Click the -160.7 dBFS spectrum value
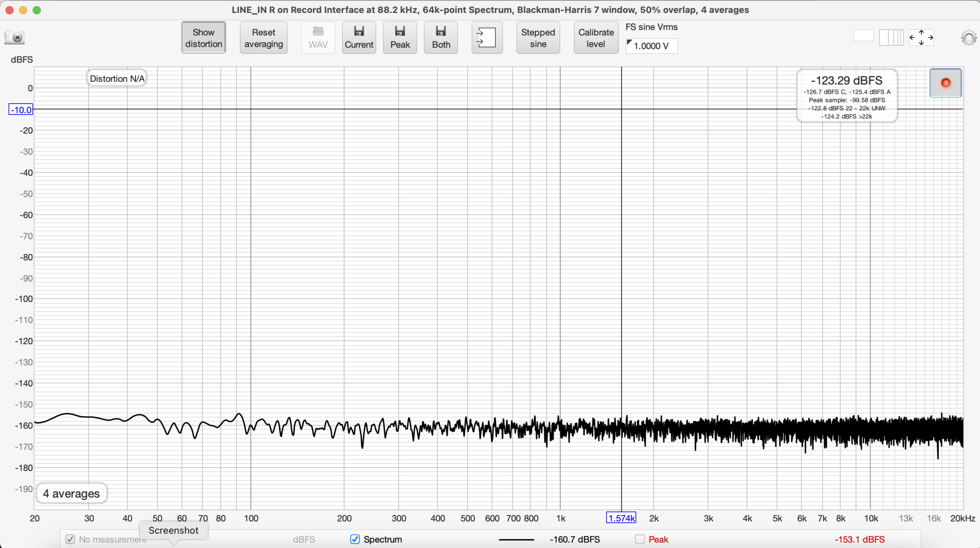Screen dimensions: 980x548 click(x=575, y=539)
